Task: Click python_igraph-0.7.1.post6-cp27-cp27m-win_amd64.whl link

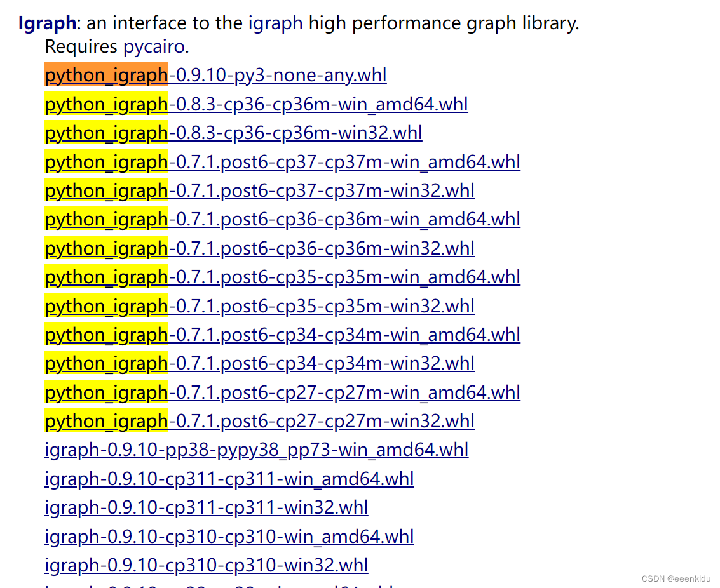Action: point(282,392)
